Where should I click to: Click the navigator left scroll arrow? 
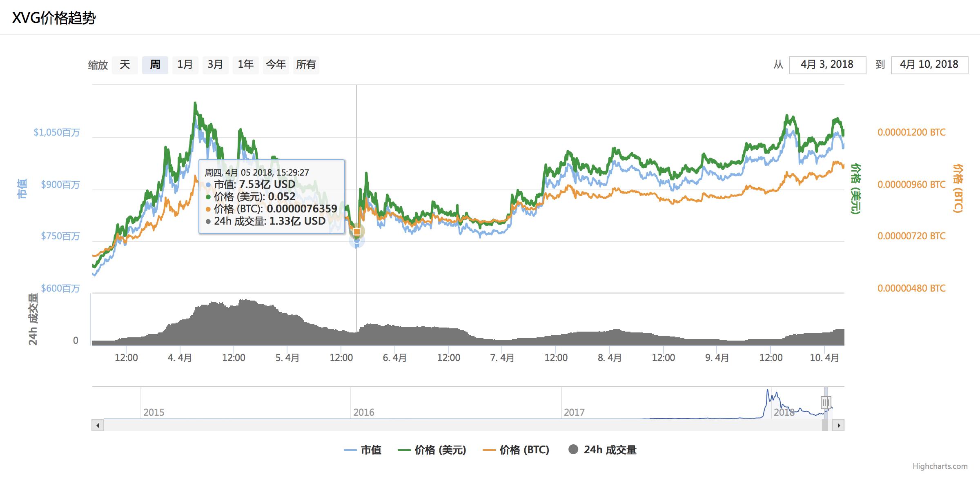[98, 426]
